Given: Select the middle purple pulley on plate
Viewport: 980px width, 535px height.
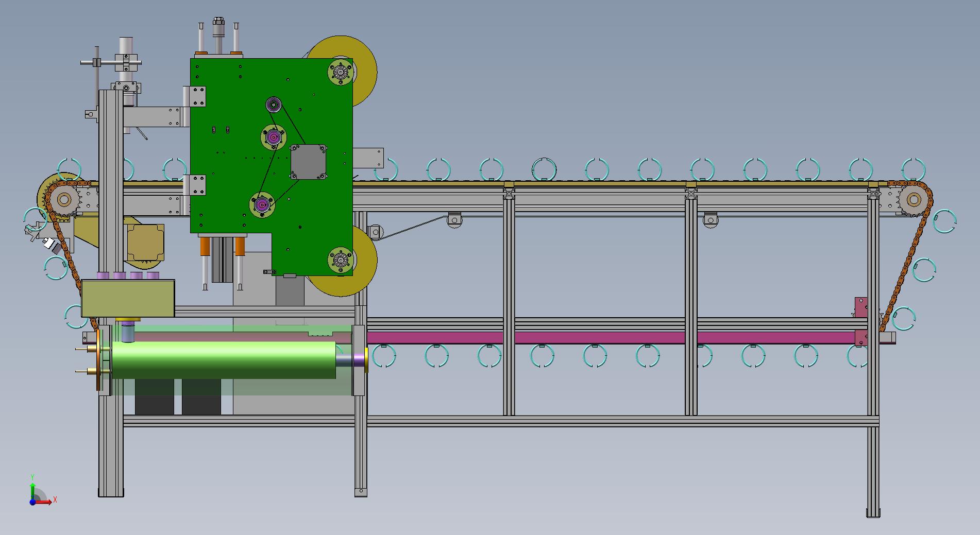Looking at the screenshot, I should 273,137.
